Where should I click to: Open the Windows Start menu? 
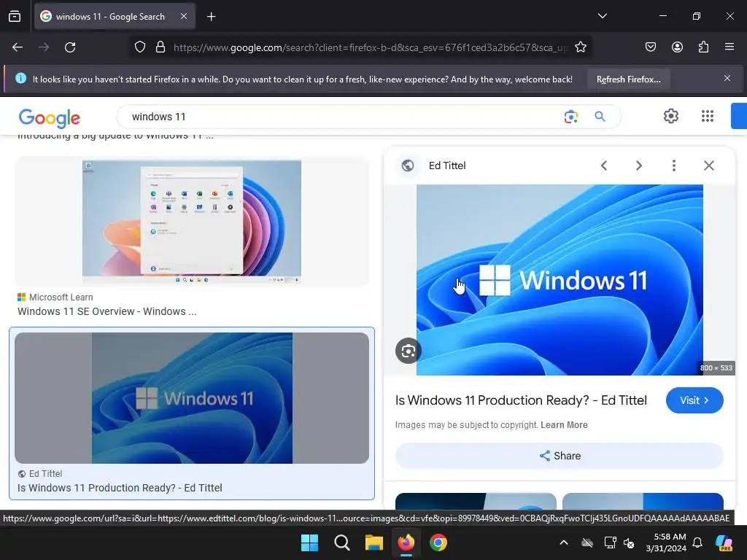309,542
